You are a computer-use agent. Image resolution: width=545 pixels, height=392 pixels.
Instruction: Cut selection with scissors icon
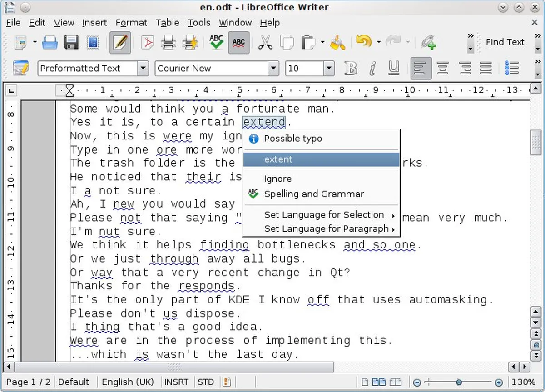265,43
